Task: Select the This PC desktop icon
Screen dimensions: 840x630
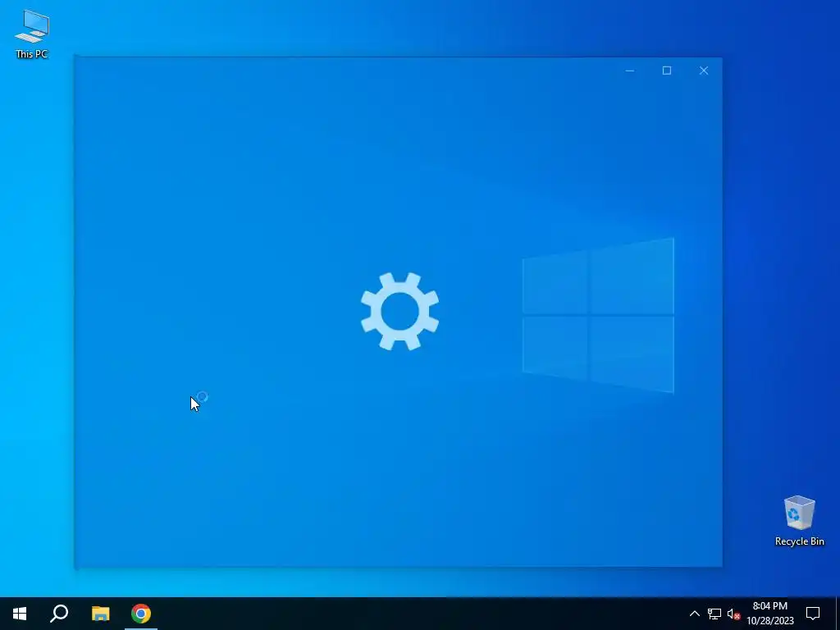Action: [x=32, y=34]
